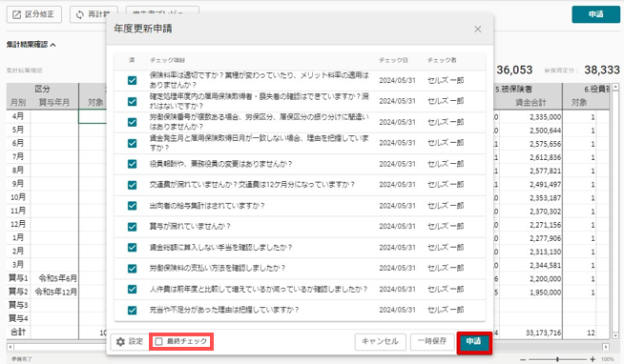Uncheck the 役員報酬や兼務役員の変更 checklist item
Image resolution: width=624 pixels, height=364 pixels.
132,164
